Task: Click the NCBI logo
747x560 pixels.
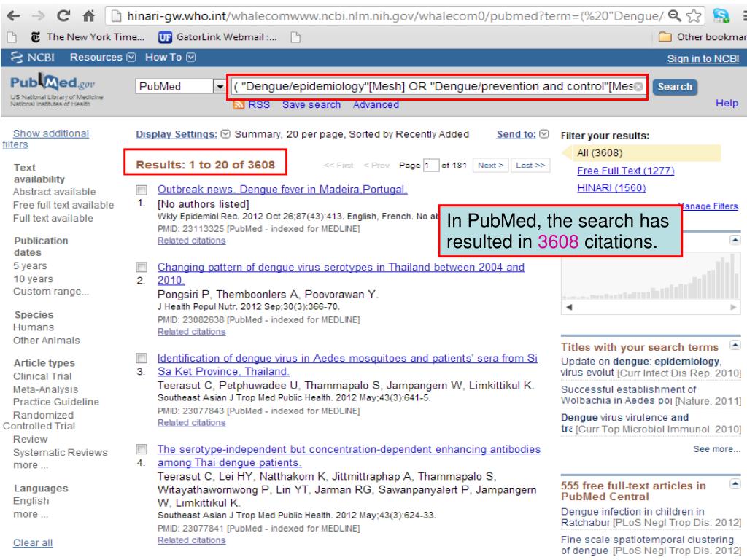Action: click(x=32, y=58)
